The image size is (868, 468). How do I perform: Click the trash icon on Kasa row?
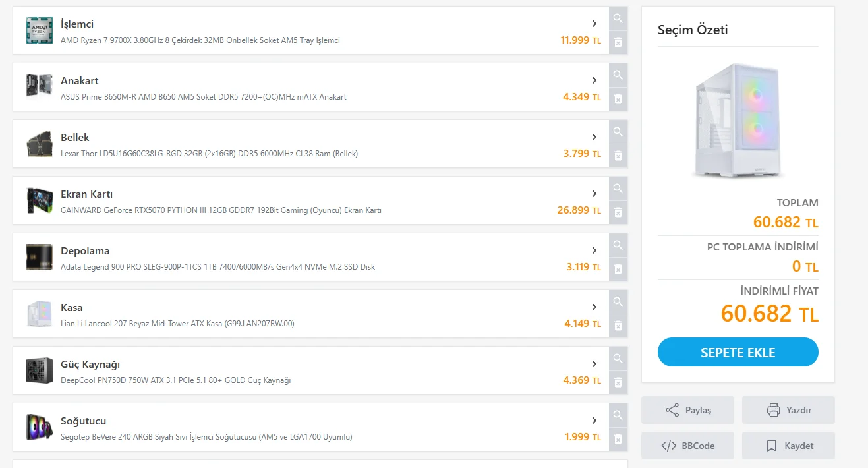pos(618,326)
